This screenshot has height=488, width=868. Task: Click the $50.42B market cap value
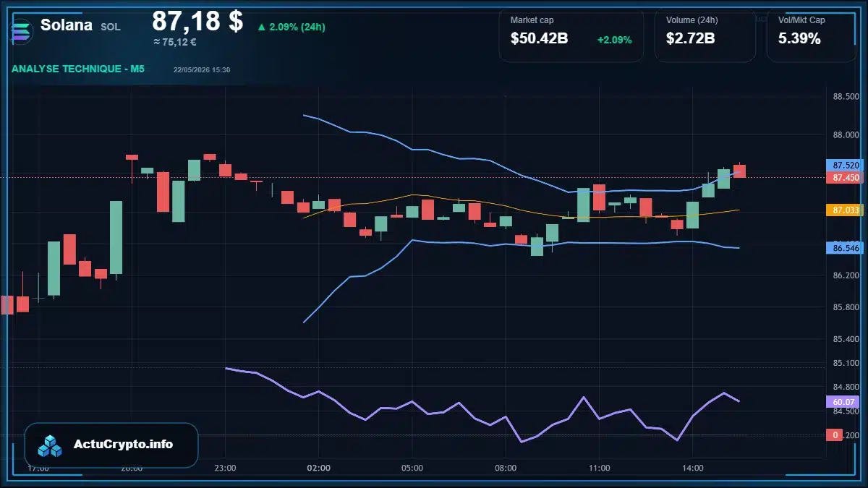point(539,39)
